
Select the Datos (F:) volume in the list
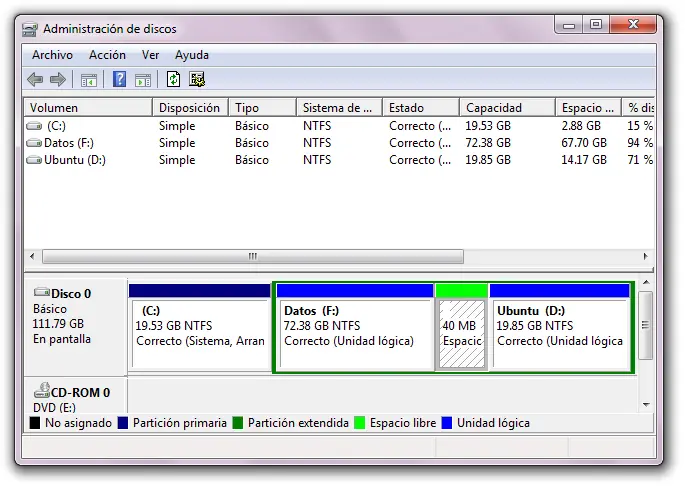point(69,143)
